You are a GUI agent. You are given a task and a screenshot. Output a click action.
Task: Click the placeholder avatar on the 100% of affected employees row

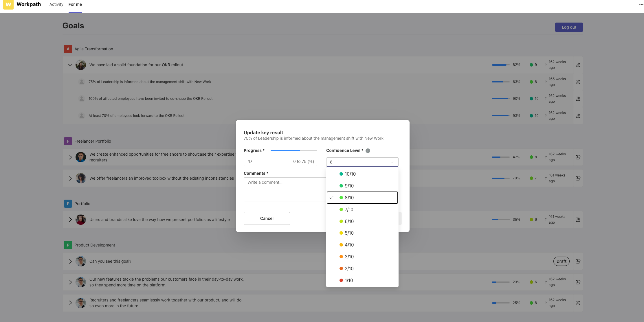click(82, 99)
